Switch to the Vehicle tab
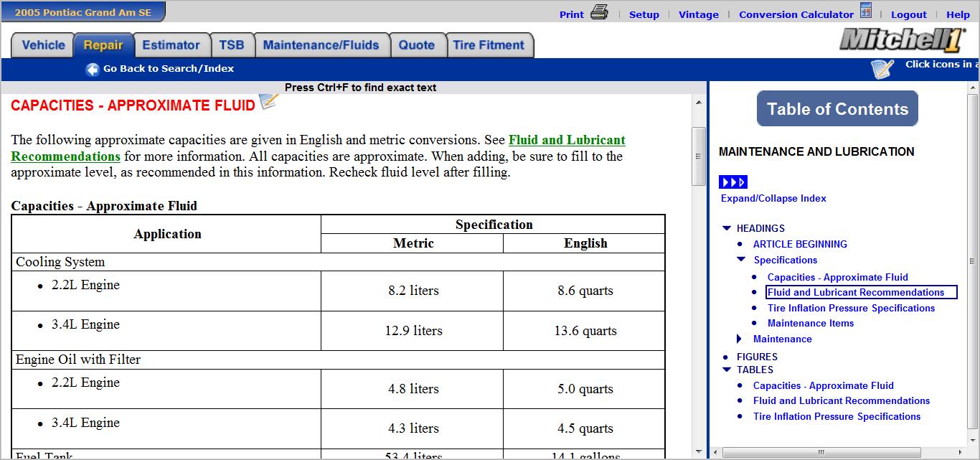This screenshot has height=460, width=980. (43, 45)
